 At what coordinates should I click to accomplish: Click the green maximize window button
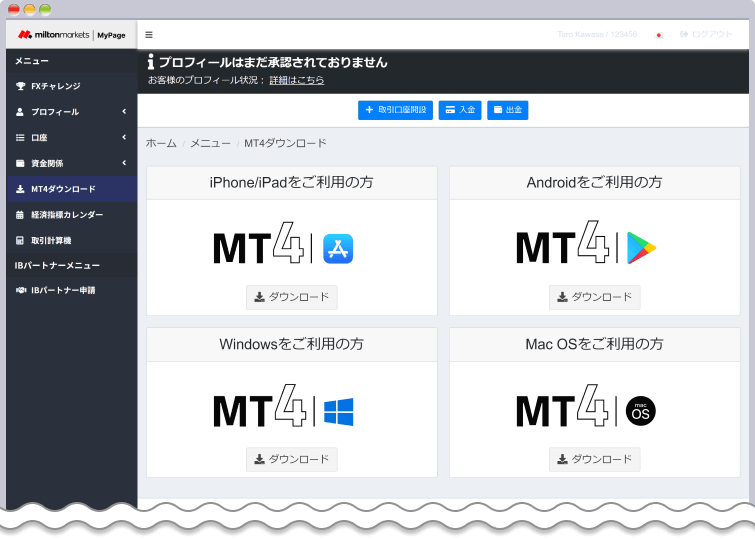coord(45,9)
